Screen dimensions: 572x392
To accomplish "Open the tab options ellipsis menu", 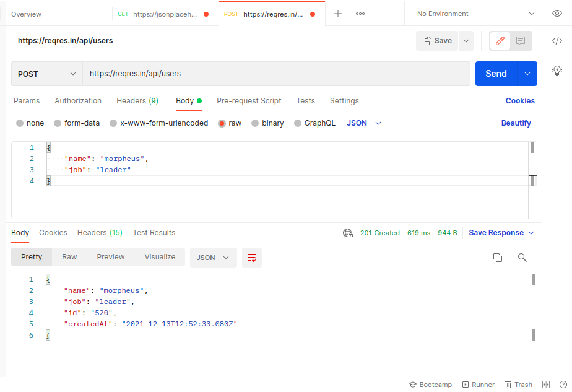I will (x=360, y=14).
